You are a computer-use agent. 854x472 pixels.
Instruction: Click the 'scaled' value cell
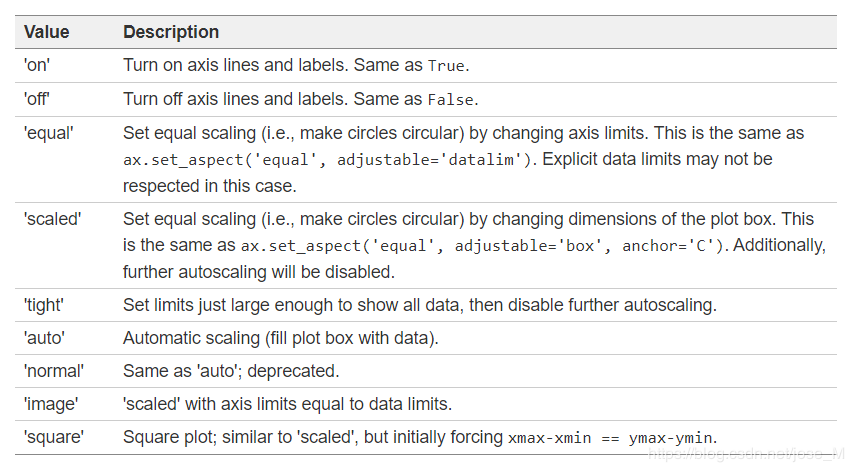click(x=49, y=219)
